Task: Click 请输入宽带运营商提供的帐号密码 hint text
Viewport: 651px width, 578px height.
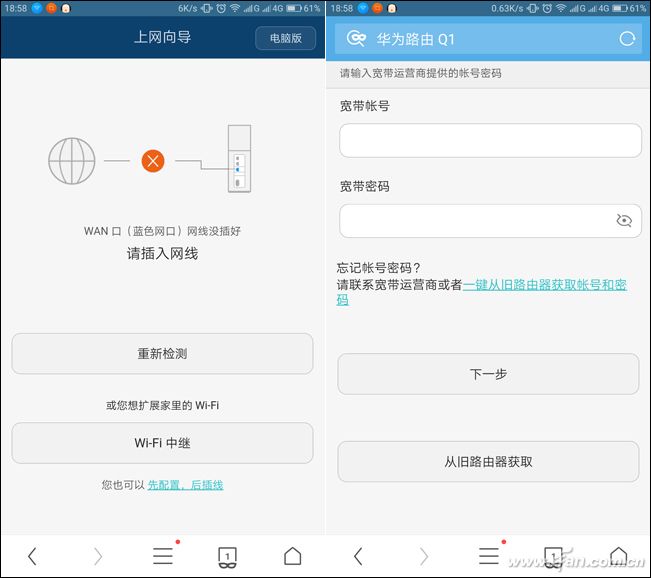Action: click(x=421, y=73)
